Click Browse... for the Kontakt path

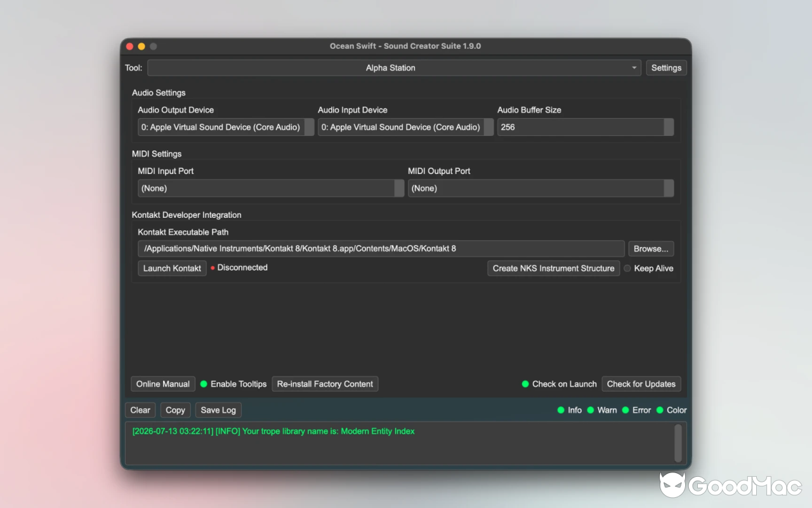[x=651, y=248]
